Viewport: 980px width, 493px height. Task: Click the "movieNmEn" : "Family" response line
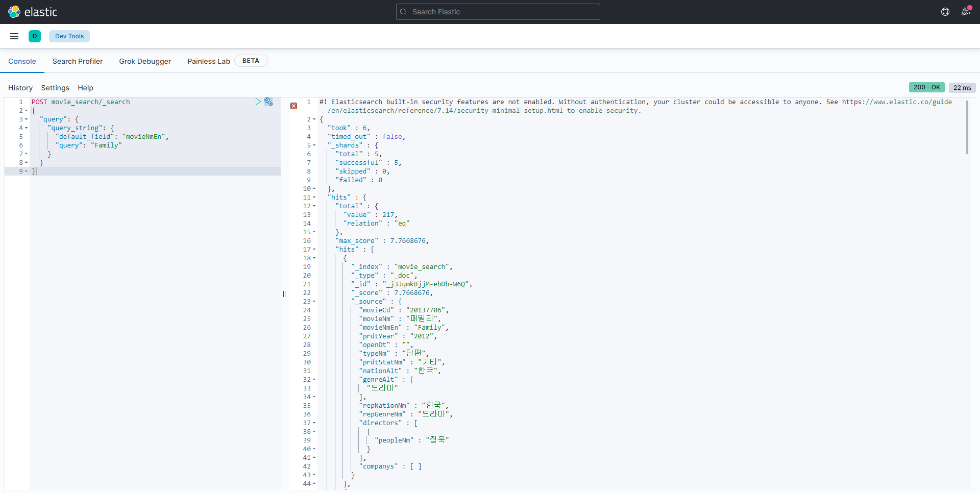coord(404,328)
